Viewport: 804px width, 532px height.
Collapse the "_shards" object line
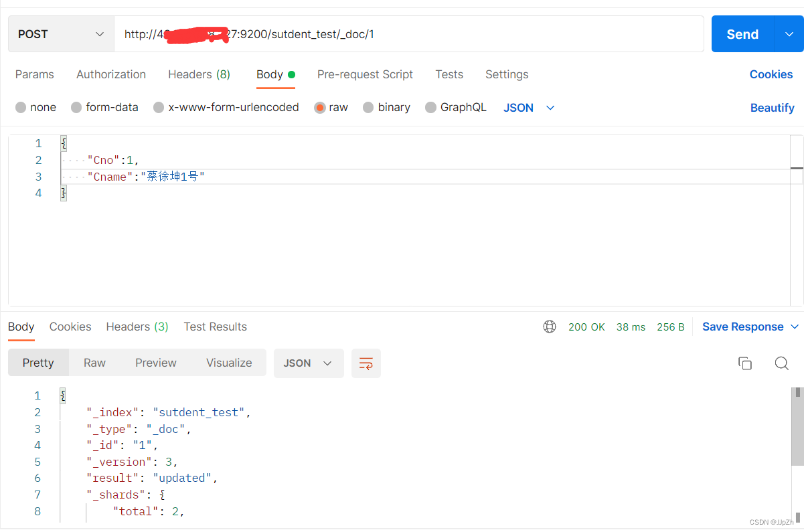pyautogui.click(x=125, y=495)
